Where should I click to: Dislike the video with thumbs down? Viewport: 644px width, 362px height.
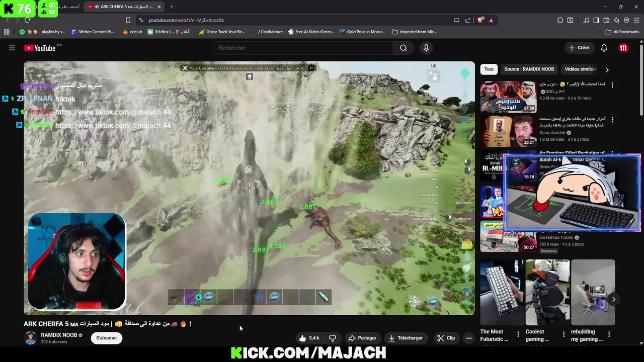(x=332, y=338)
